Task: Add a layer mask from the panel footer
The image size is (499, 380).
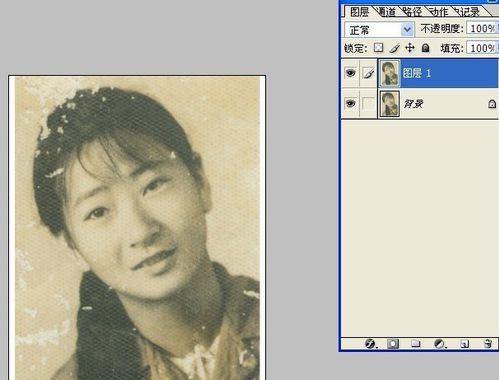Action: (x=393, y=344)
